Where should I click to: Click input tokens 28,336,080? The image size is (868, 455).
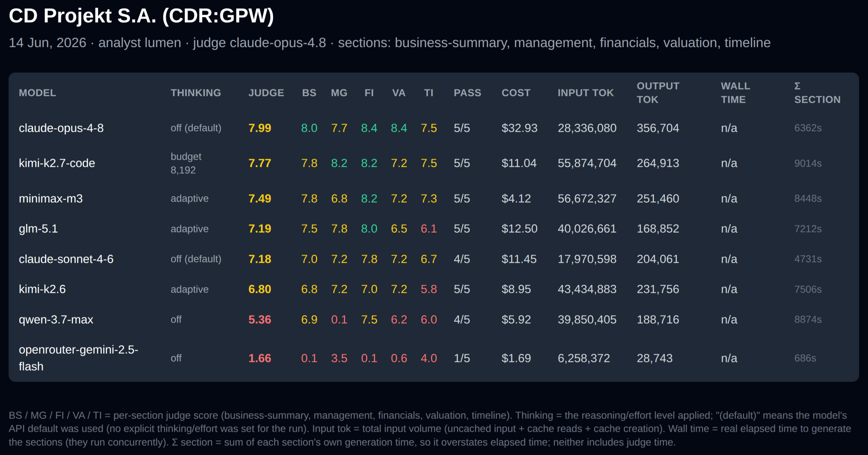(x=587, y=128)
